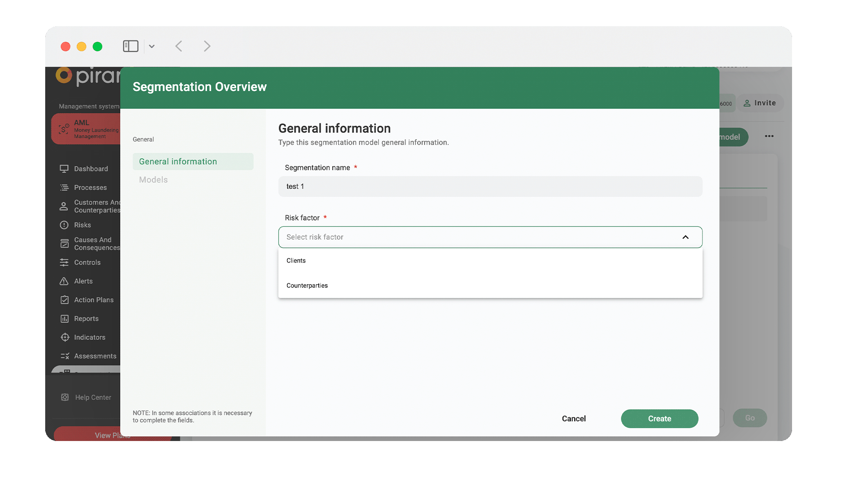Click the Risks warning icon
This screenshot has width=868, height=488.
(64, 225)
